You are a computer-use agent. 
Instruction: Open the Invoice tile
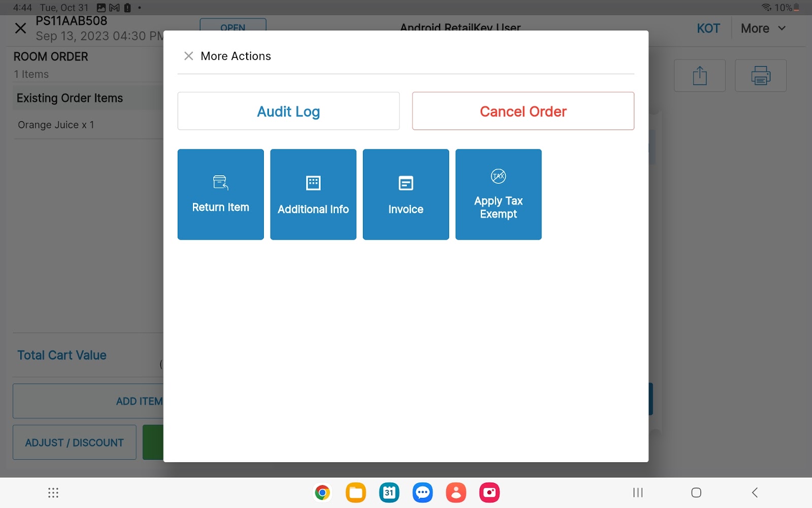coord(405,194)
